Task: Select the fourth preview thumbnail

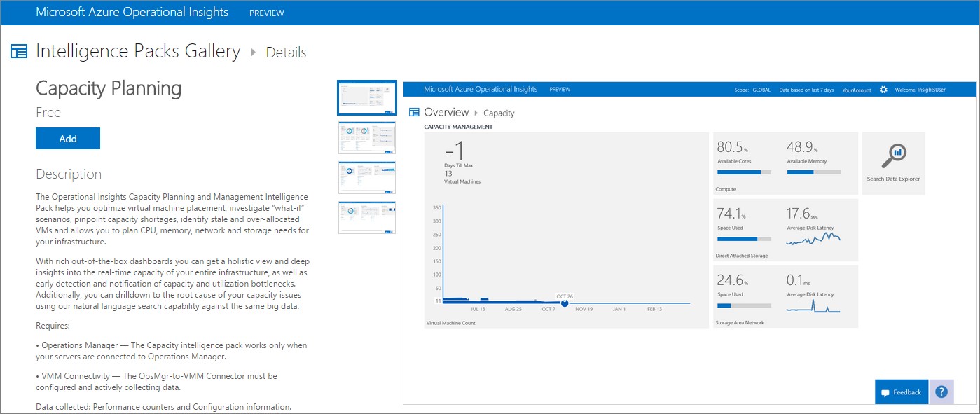Action: pos(367,217)
